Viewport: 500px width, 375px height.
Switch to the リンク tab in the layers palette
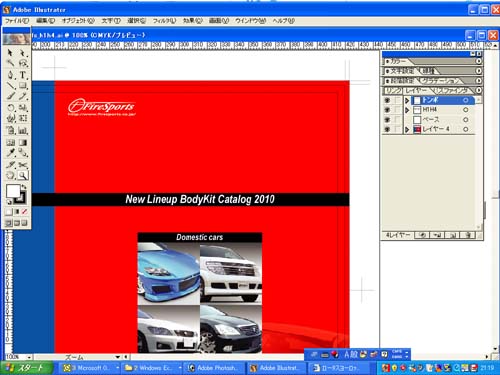pos(393,90)
